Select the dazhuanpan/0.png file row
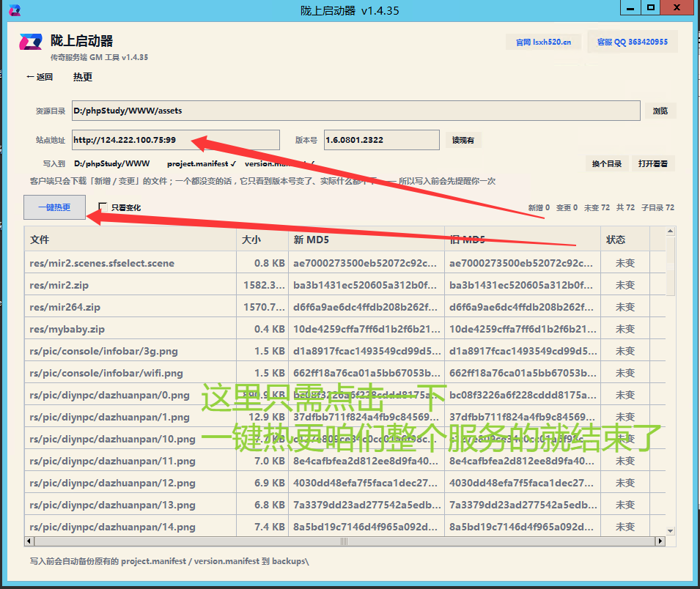The width and height of the screenshot is (700, 589). point(345,395)
